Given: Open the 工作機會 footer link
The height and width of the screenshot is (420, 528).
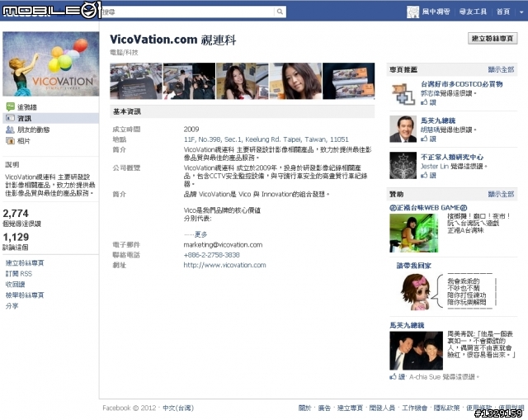Looking at the screenshot, I should click(x=414, y=408).
